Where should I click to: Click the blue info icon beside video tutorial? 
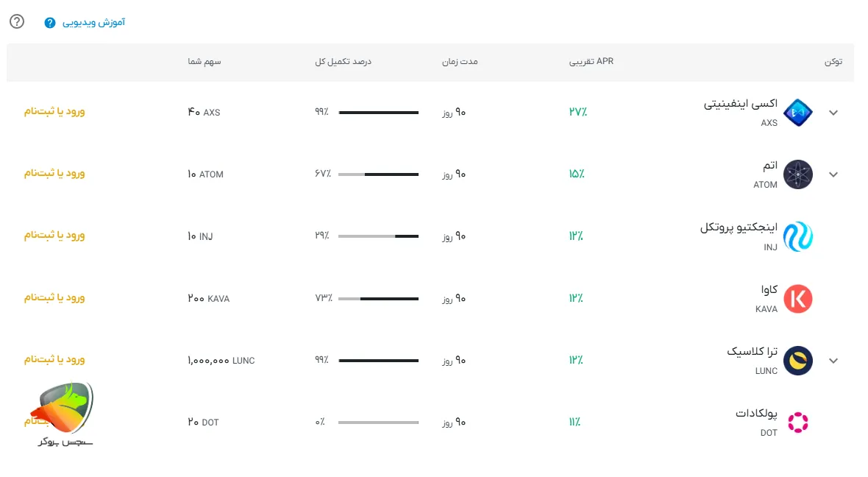(50, 23)
